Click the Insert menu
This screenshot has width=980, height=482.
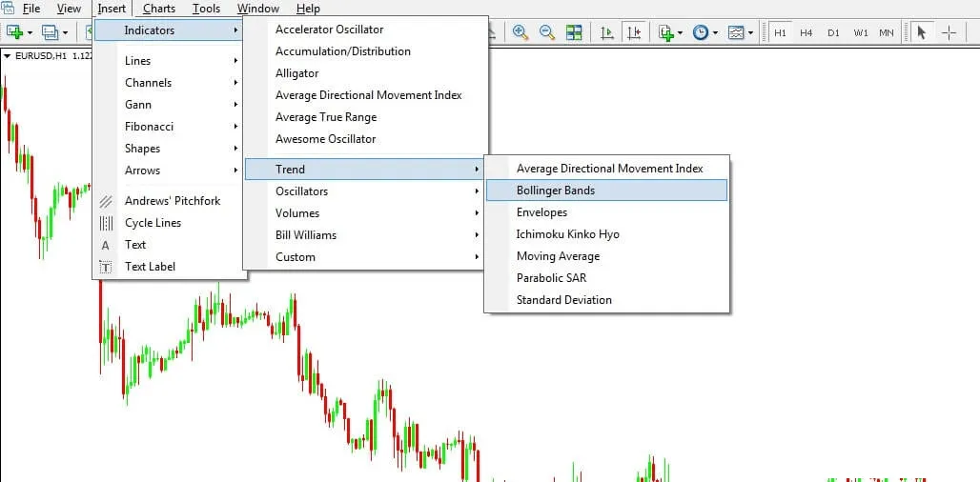[x=112, y=9]
